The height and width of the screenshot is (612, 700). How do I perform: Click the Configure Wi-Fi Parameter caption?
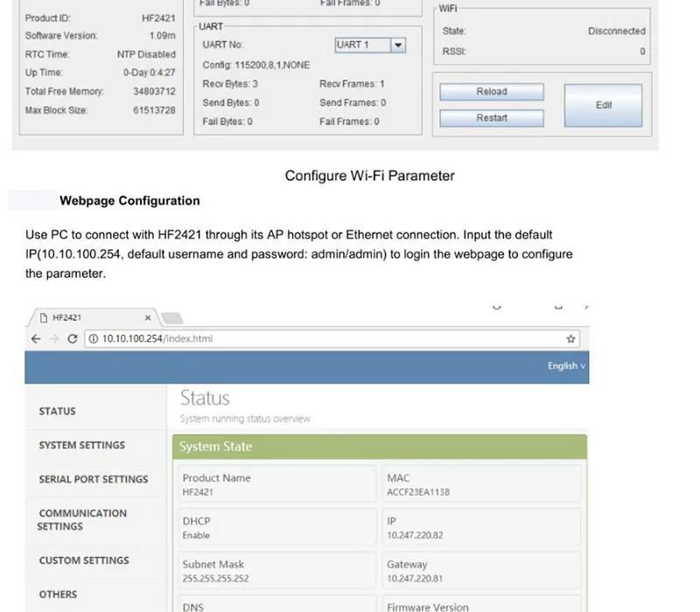coord(369,176)
